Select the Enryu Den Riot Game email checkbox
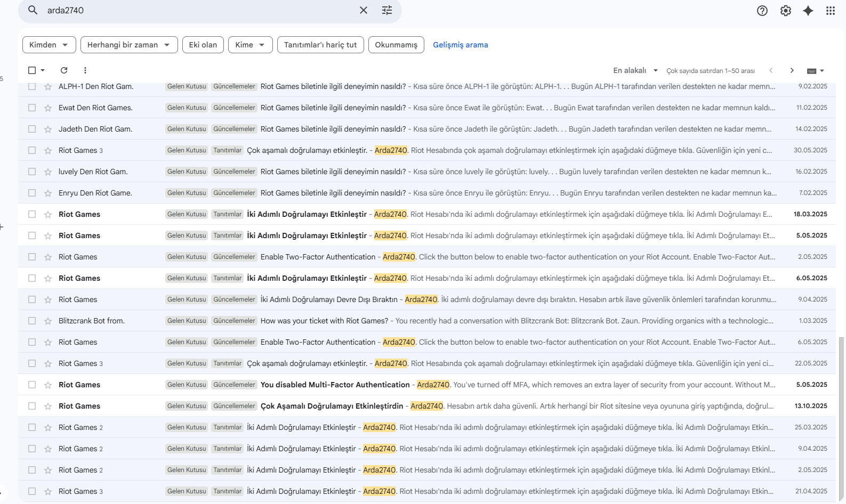Screen dimensions: 846x504 tap(32, 193)
